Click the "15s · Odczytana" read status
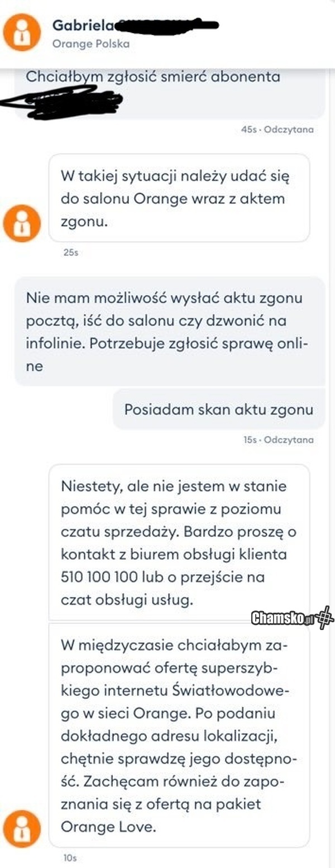 tap(278, 440)
